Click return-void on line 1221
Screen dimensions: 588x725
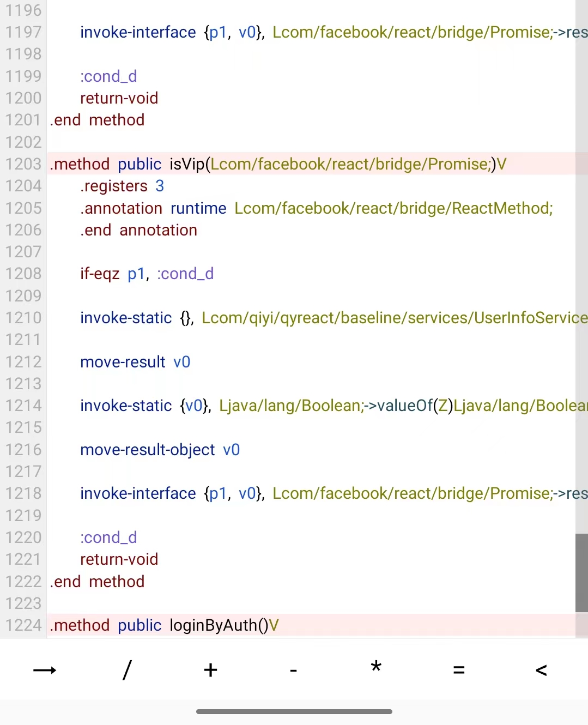[x=119, y=559]
